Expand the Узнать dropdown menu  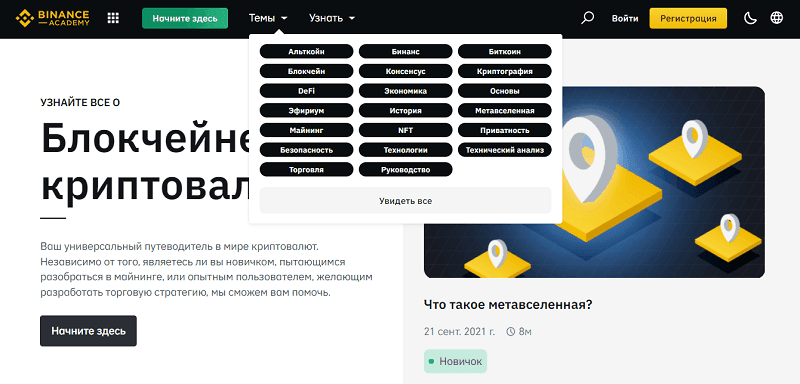[332, 18]
